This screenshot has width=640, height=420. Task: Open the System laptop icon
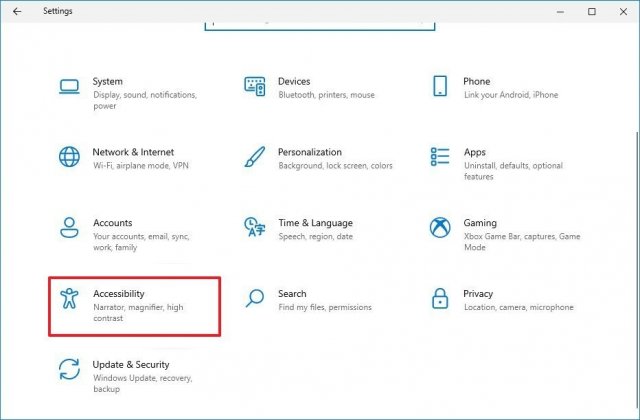tap(69, 87)
